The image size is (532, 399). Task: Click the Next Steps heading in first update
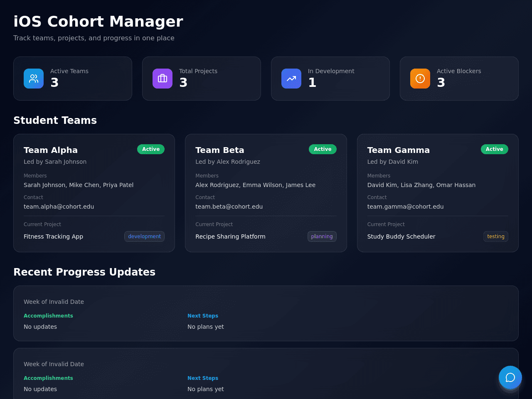(203, 316)
